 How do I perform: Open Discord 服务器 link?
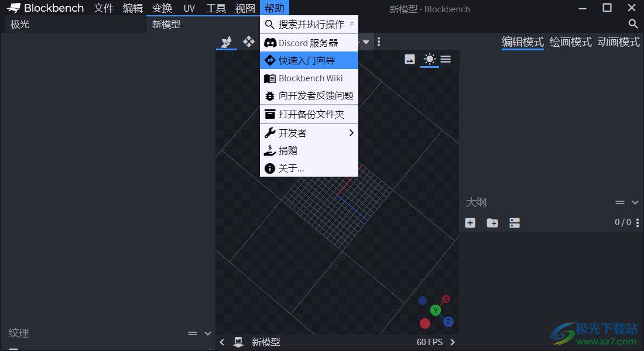click(309, 43)
